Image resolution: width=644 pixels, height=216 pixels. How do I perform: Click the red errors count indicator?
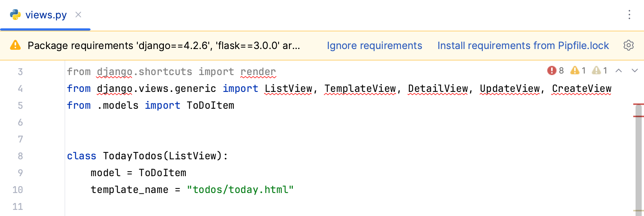[x=555, y=70]
